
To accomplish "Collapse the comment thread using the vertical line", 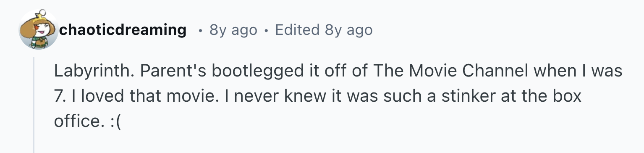I will 34,105.
